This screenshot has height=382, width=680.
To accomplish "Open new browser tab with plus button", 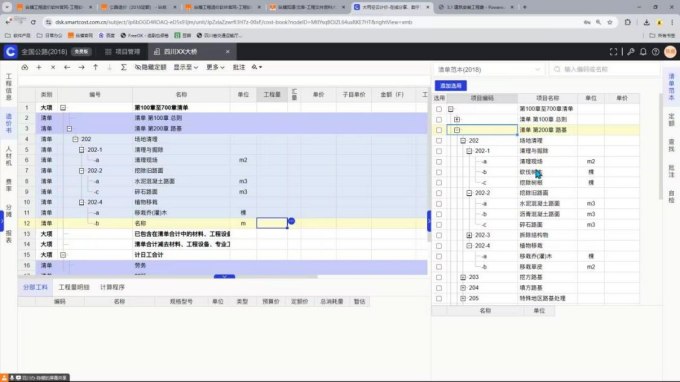I will pyautogui.click(x=524, y=7).
